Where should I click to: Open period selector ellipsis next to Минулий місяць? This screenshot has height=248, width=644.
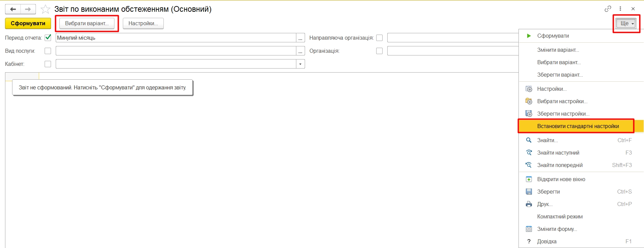tap(300, 38)
